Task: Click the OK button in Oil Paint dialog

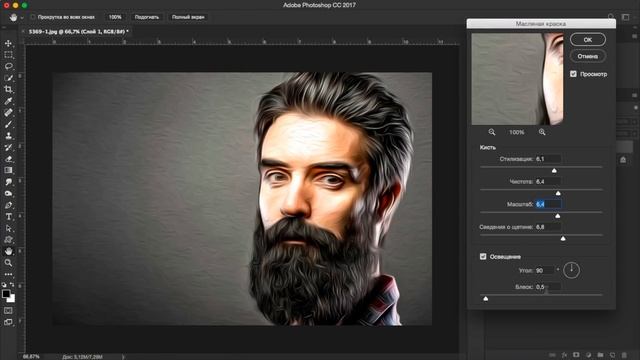Action: click(x=588, y=40)
